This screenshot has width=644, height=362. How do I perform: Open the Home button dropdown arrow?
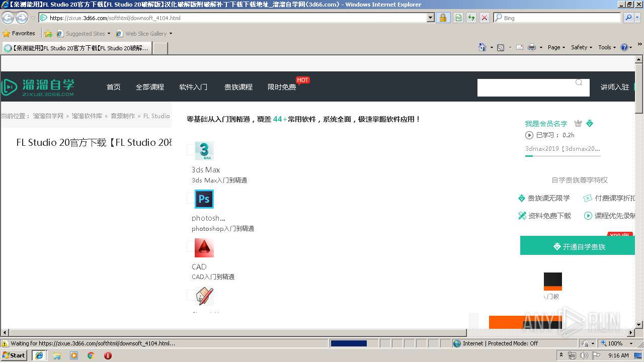pos(492,47)
